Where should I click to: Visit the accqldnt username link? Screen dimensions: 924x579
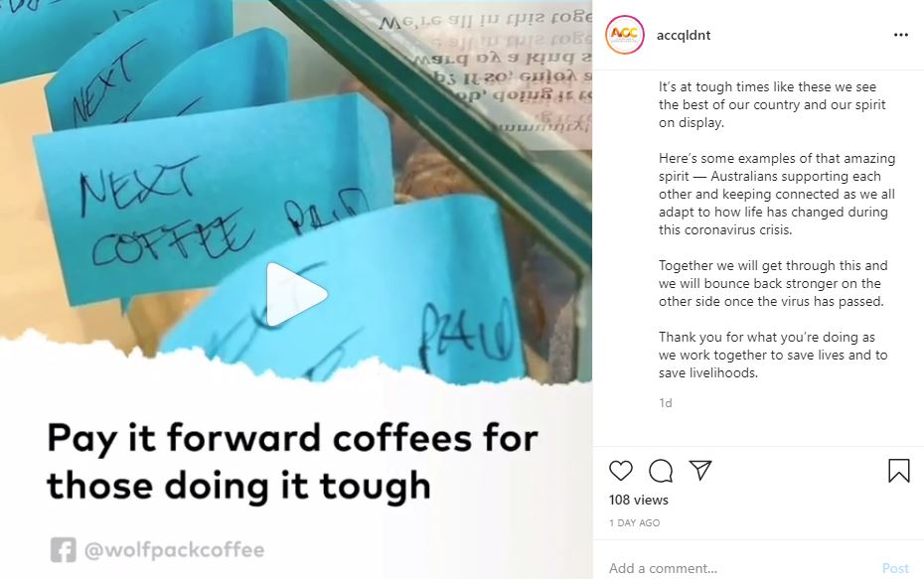pos(684,35)
